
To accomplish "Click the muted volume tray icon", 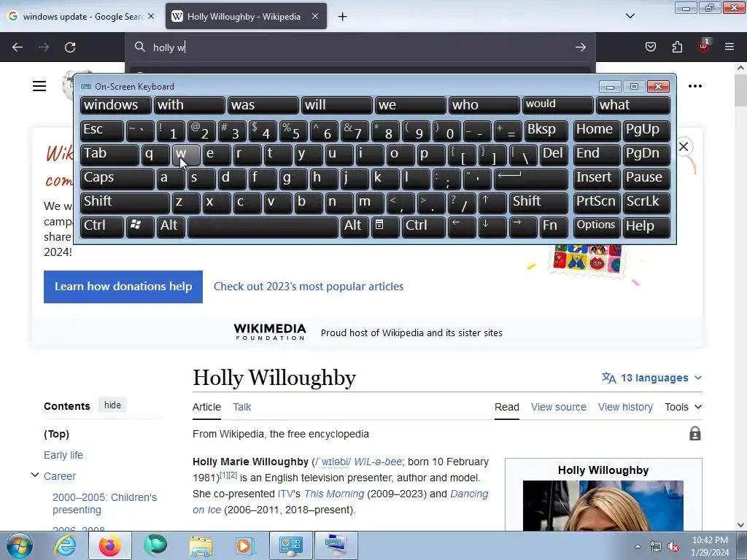I will tap(673, 546).
